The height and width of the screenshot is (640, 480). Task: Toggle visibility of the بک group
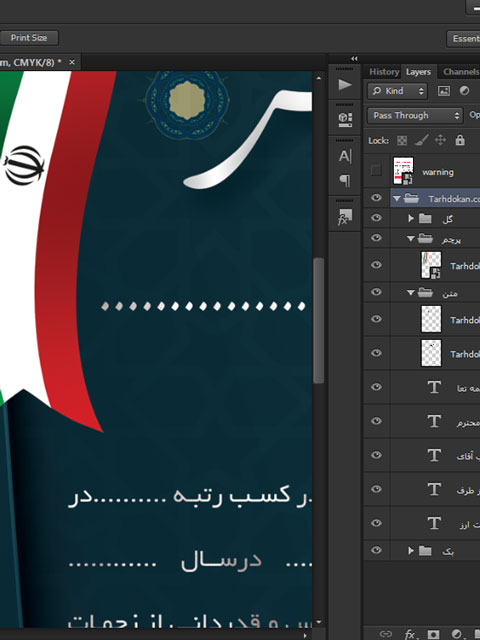click(376, 550)
